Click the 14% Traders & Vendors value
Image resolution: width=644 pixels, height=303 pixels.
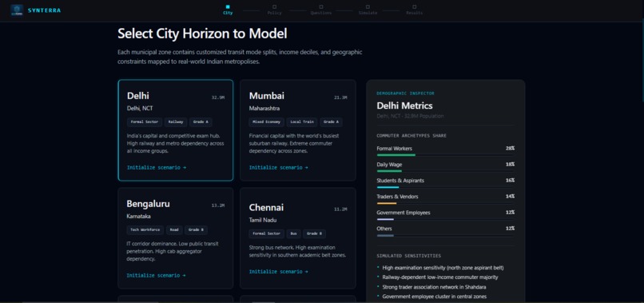pyautogui.click(x=510, y=197)
